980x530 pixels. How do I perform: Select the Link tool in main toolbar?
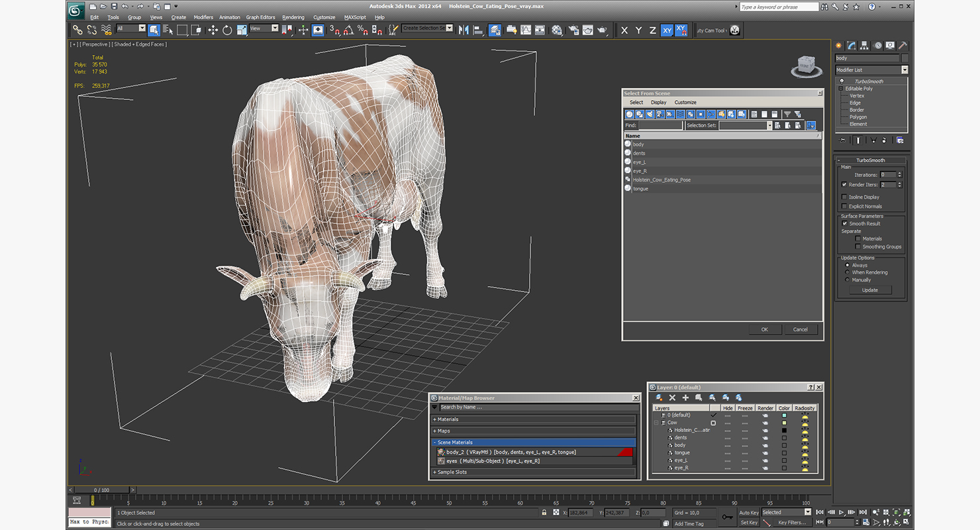click(77, 30)
